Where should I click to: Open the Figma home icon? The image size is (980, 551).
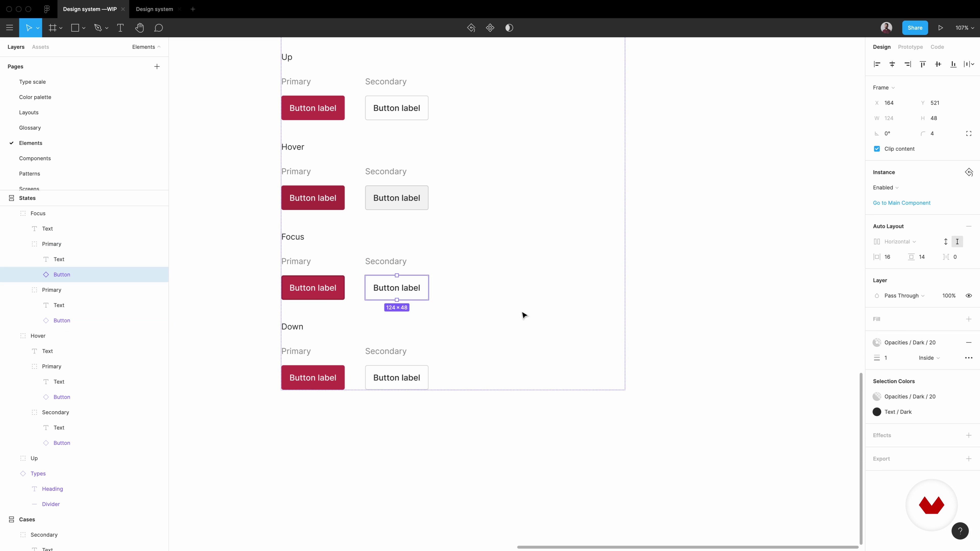[47, 9]
